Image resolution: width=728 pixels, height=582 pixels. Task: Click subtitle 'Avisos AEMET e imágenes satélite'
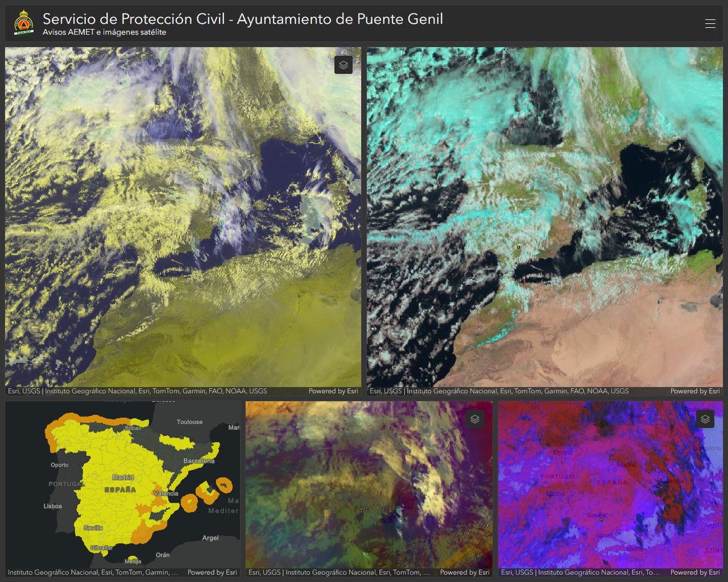(x=104, y=32)
